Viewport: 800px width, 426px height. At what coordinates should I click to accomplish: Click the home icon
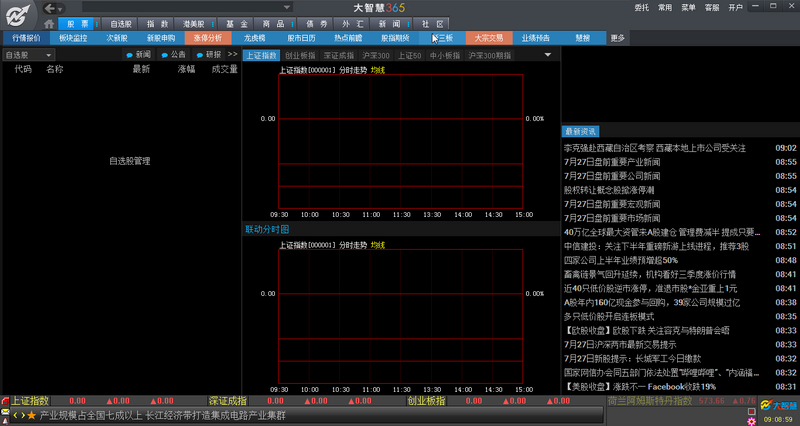49,24
